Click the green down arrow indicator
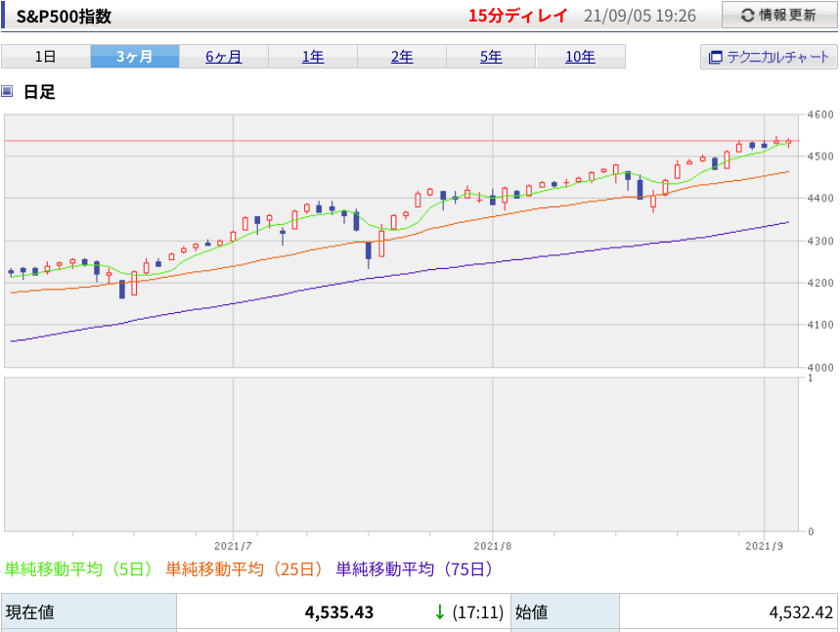Image resolution: width=840 pixels, height=632 pixels. click(440, 612)
